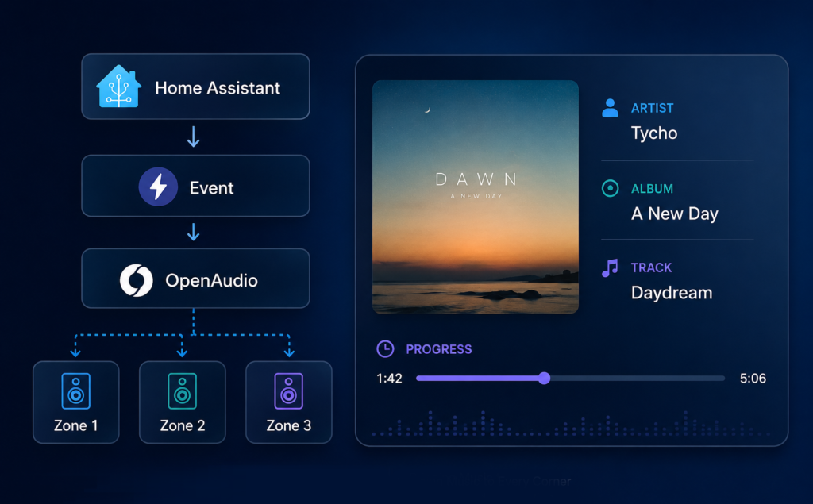Click the artist name Tycho
The height and width of the screenshot is (504, 813).
coord(654,133)
